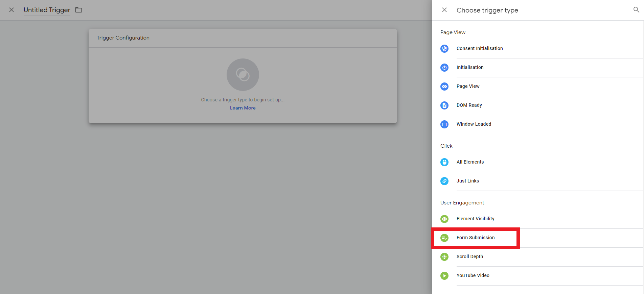Select the Element Visibility trigger type

tap(475, 219)
